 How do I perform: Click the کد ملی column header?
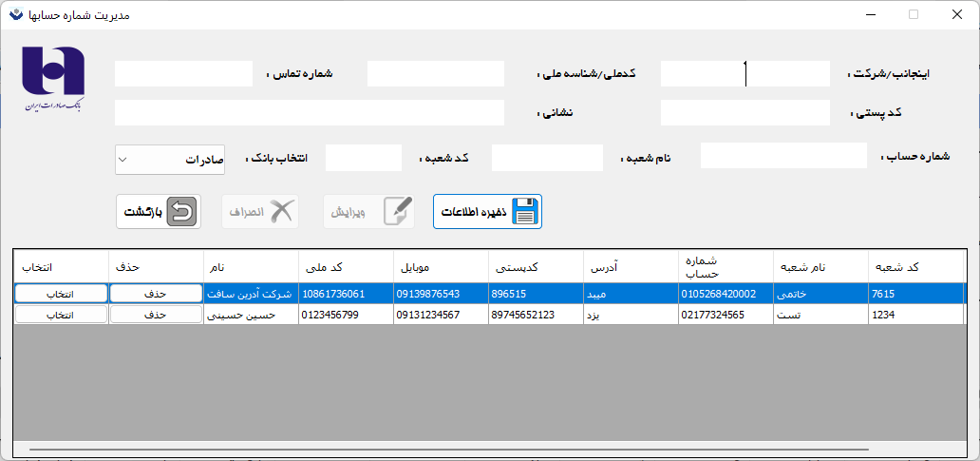click(347, 267)
